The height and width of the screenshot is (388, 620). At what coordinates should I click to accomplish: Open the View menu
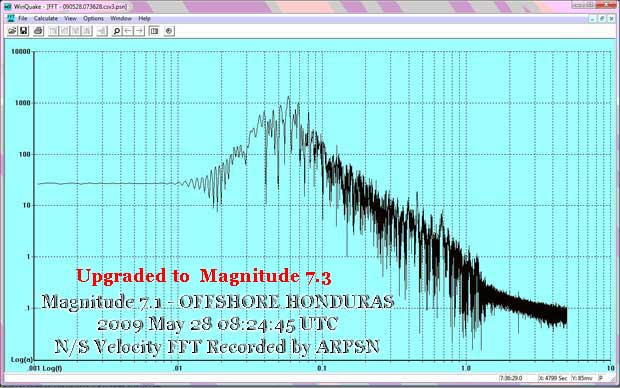(x=70, y=19)
